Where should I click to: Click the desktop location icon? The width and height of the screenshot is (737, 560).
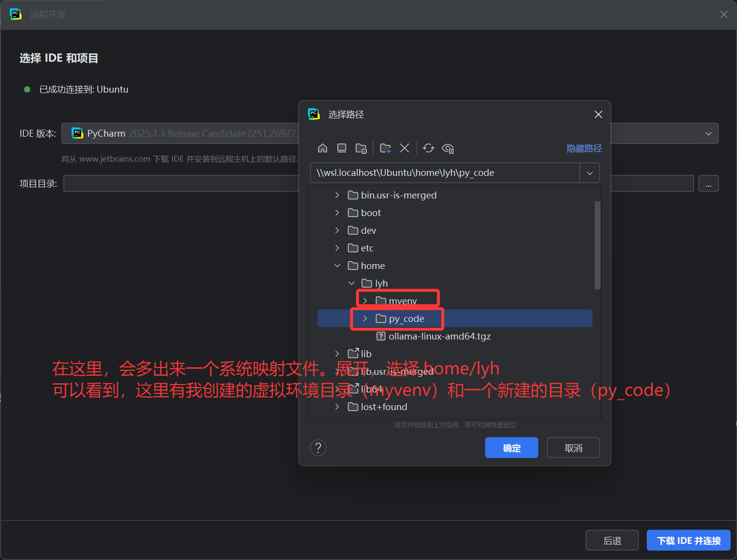tap(342, 148)
